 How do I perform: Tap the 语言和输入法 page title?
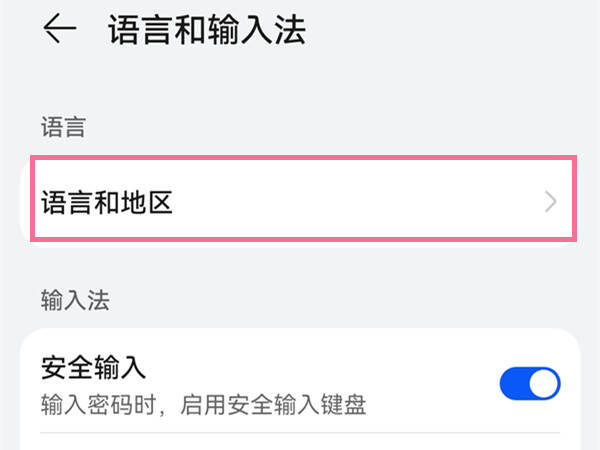tap(207, 29)
